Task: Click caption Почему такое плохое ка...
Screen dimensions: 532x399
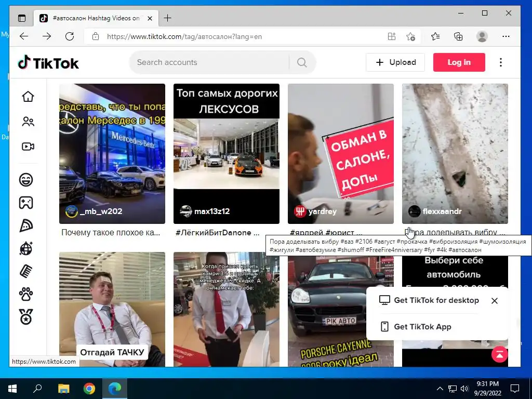Action: tap(111, 233)
